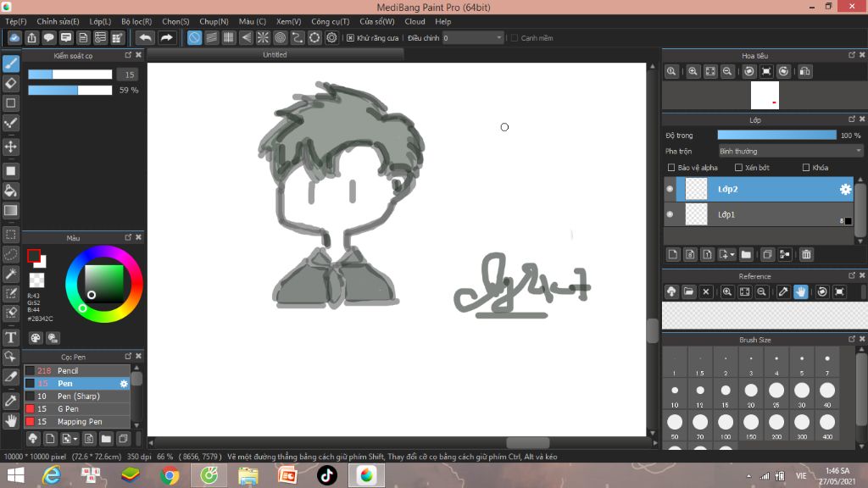
Task: Open Google Chrome from taskbar
Action: pos(170,475)
